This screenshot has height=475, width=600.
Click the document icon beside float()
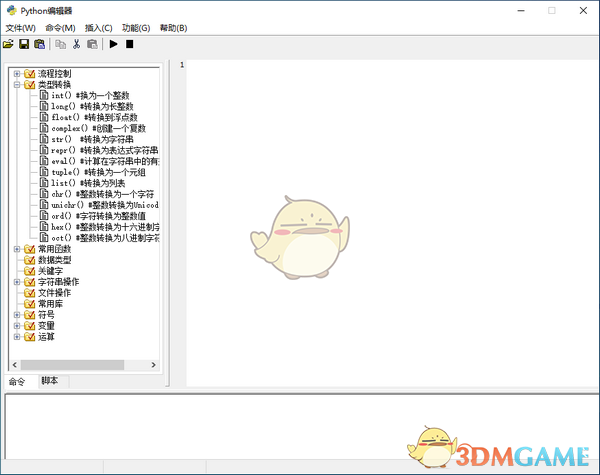pos(44,117)
